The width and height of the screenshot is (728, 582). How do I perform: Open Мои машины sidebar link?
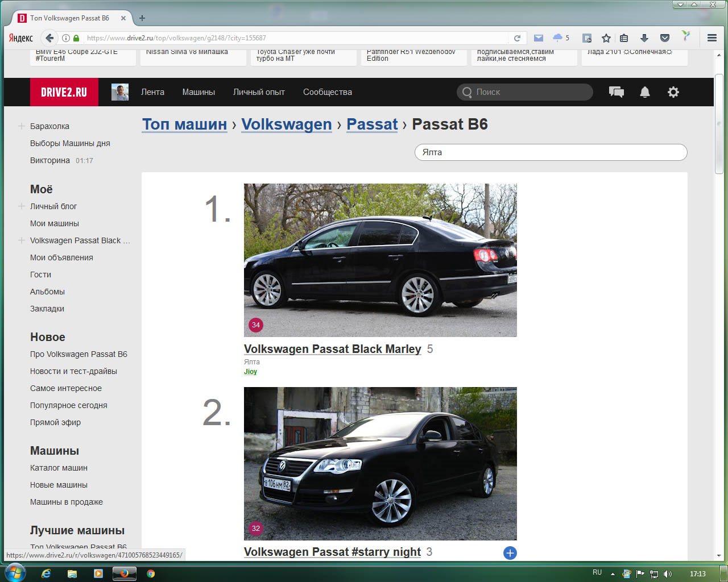(x=55, y=223)
